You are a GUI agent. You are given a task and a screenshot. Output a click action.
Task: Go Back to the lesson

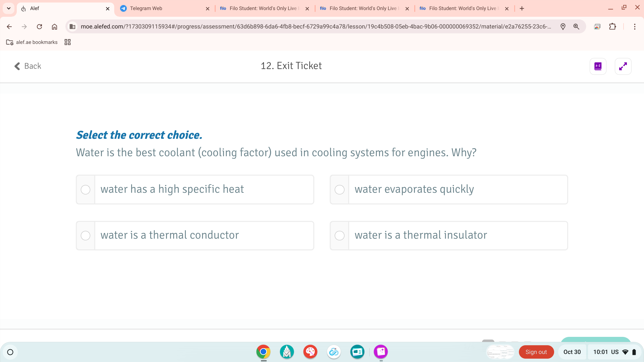[x=28, y=66]
